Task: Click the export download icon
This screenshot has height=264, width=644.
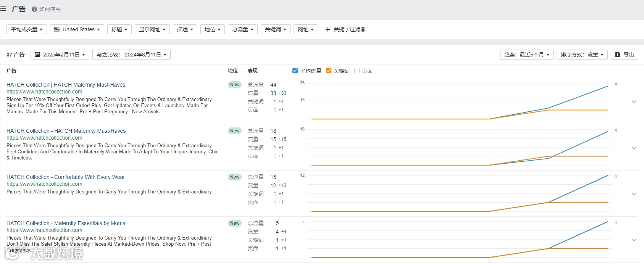Action: pos(618,55)
